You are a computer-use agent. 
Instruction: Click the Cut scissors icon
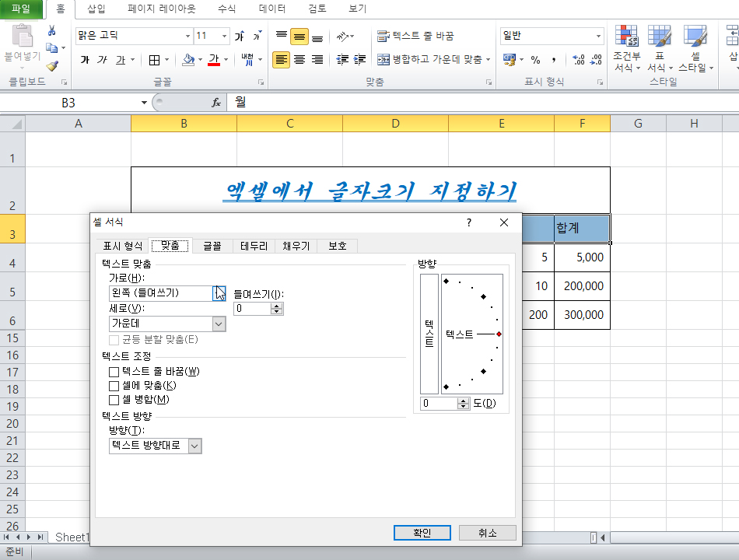click(52, 30)
